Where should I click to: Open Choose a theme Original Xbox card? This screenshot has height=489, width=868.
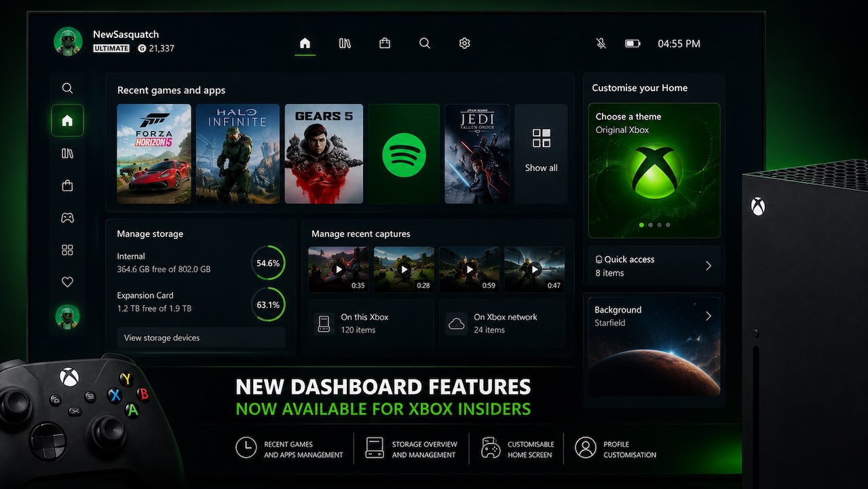pos(654,170)
